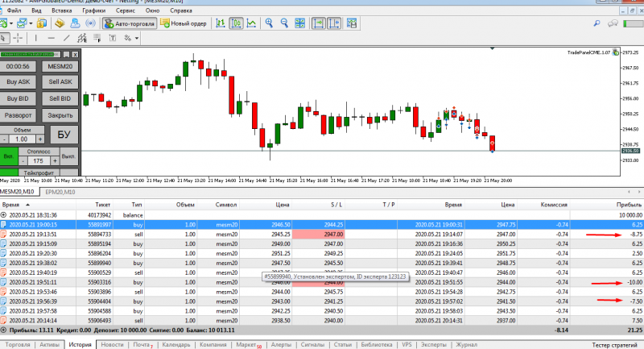Click the MESM20 symbol button in panel
Image resolution: width=644 pixels, height=349 pixels.
pyautogui.click(x=60, y=66)
